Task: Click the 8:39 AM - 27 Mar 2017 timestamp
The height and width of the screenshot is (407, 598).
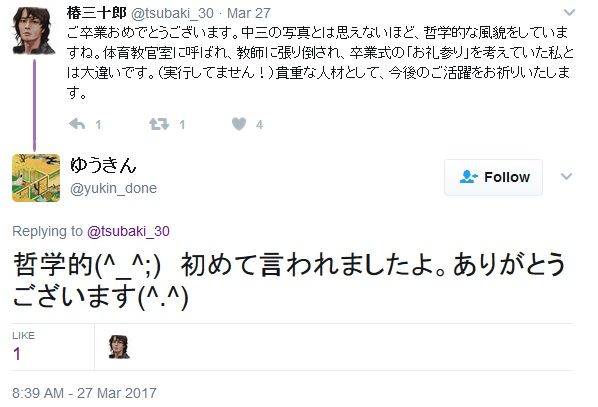Action: tap(84, 393)
